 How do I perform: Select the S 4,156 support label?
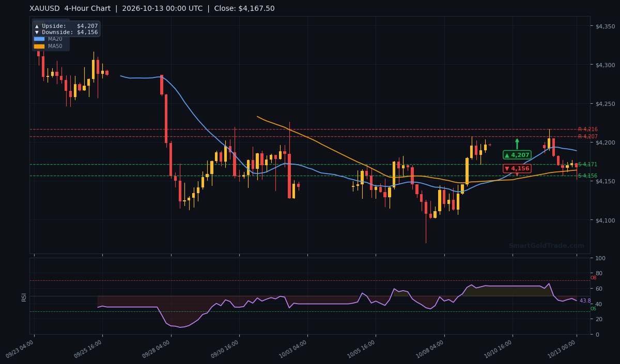587,176
